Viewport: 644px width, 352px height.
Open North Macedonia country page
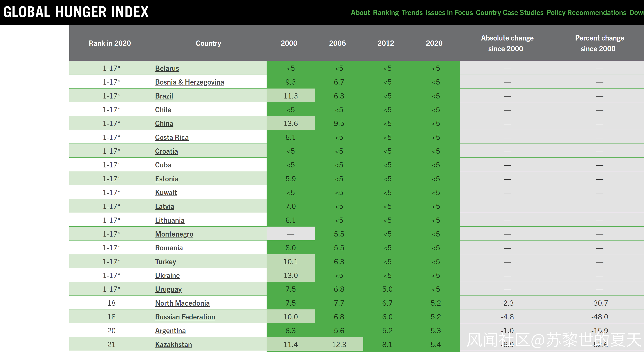(182, 303)
